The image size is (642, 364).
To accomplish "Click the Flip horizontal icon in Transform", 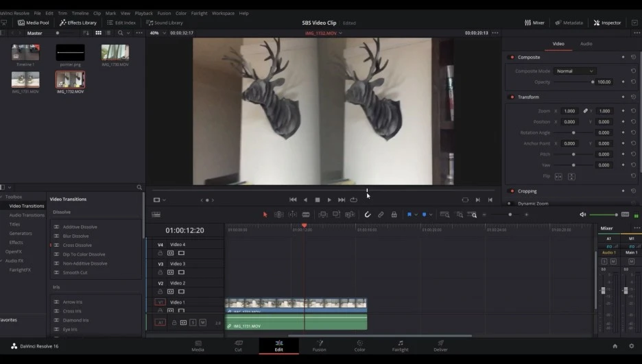I will coord(558,176).
